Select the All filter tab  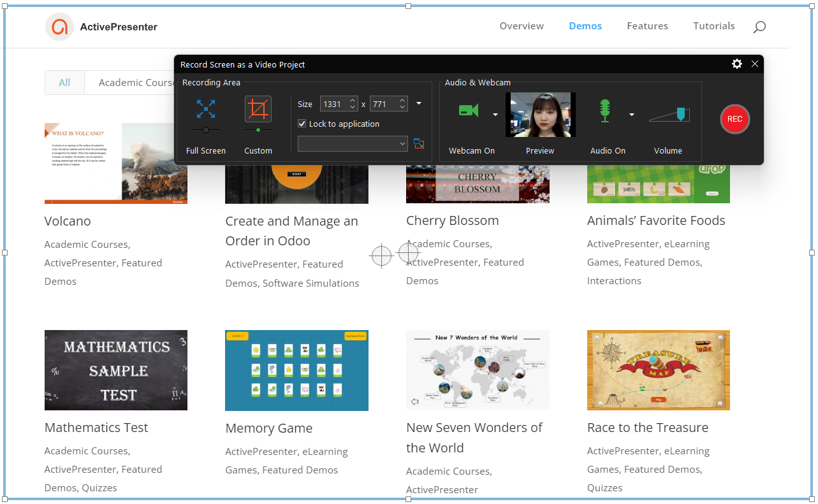tap(64, 82)
